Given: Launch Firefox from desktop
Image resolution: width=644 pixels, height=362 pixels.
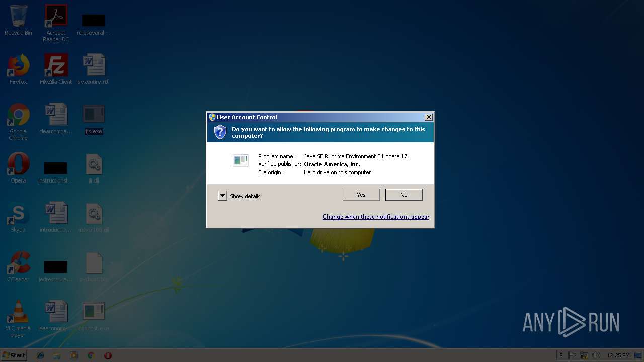Looking at the screenshot, I should [18, 69].
